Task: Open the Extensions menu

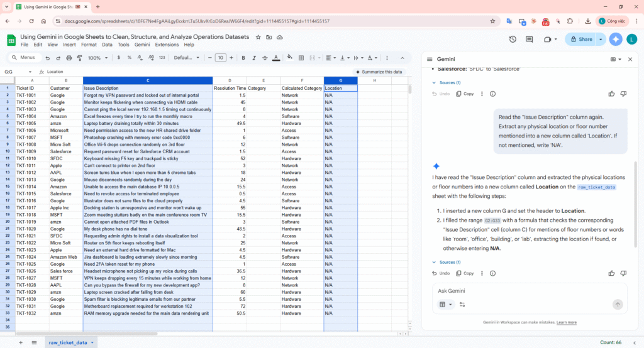Action: 167,45
